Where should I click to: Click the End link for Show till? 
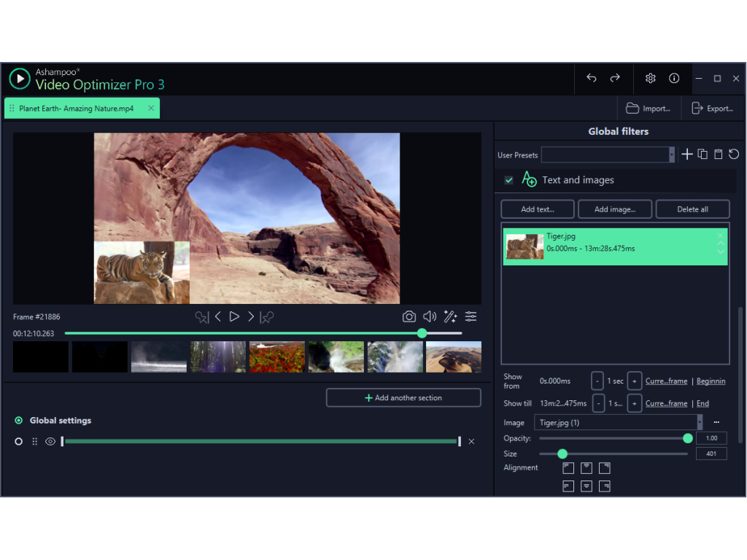[703, 403]
